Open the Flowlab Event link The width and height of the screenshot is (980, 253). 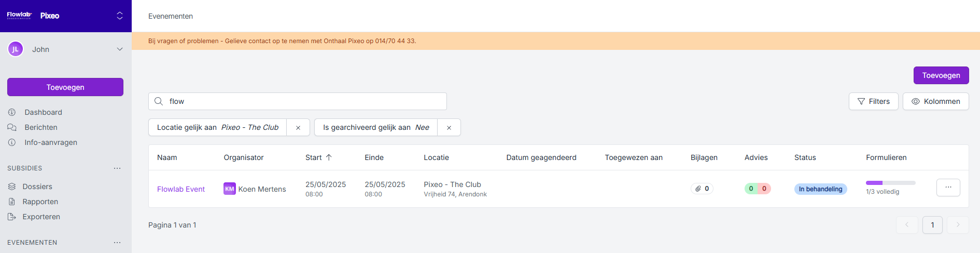click(x=181, y=189)
